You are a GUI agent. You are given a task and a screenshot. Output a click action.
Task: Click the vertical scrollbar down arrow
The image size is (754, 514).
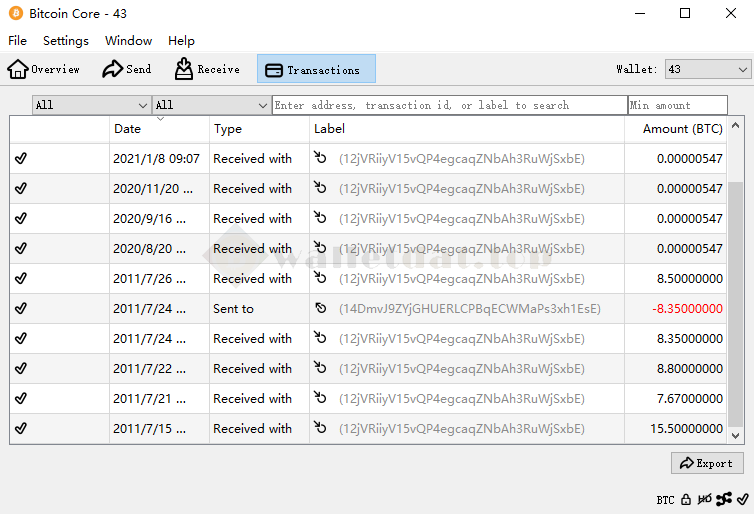[736, 436]
